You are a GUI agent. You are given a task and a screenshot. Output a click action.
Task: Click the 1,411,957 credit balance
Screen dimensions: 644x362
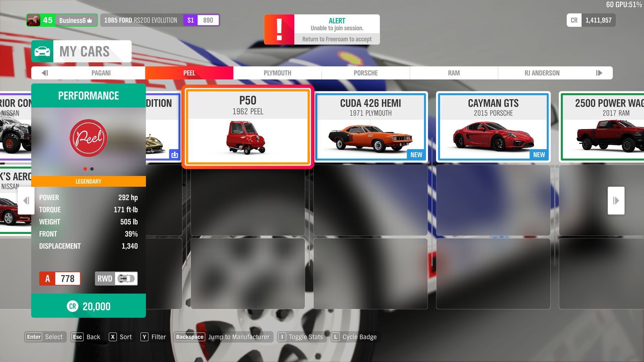tap(598, 20)
